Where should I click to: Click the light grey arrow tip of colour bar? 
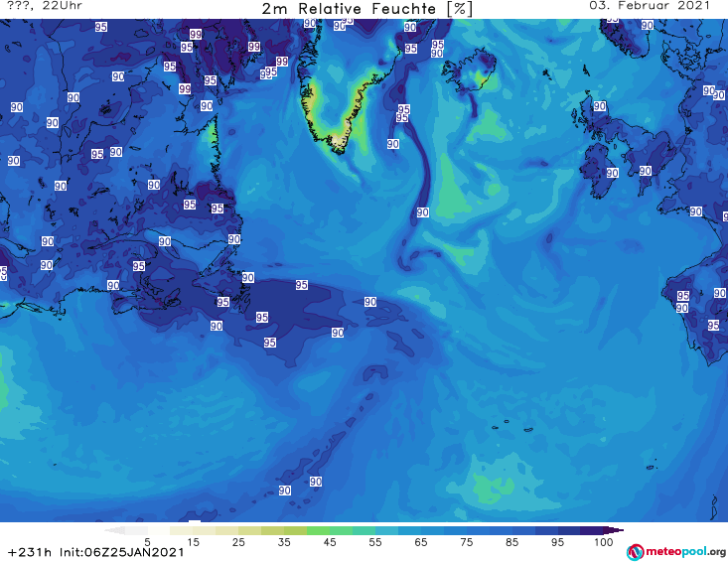tap(114, 530)
